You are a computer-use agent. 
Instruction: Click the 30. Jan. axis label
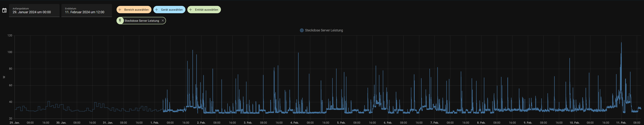tap(61, 123)
